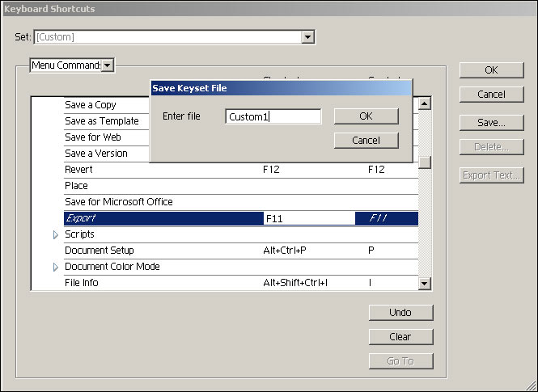The image size is (538, 392).
Task: Click the Undo button
Action: (x=400, y=313)
